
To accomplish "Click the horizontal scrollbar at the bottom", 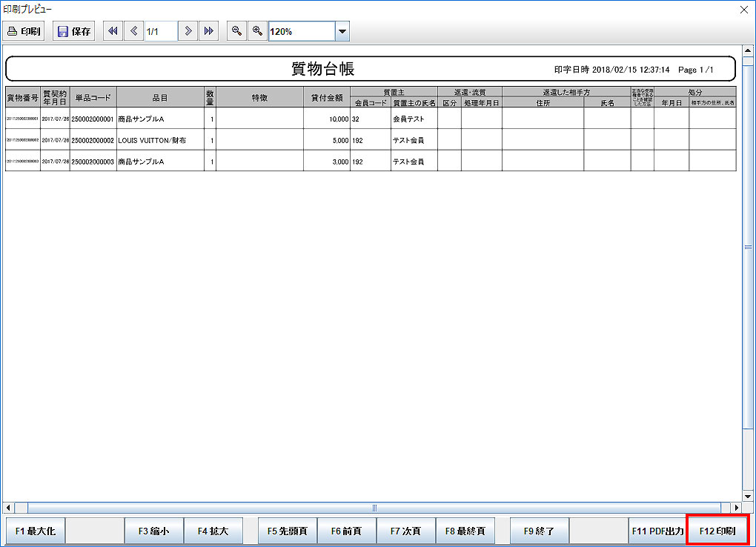I will pyautogui.click(x=374, y=508).
